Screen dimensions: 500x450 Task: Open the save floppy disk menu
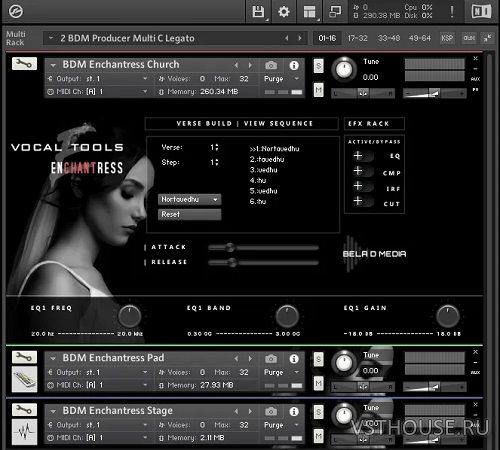click(x=258, y=12)
